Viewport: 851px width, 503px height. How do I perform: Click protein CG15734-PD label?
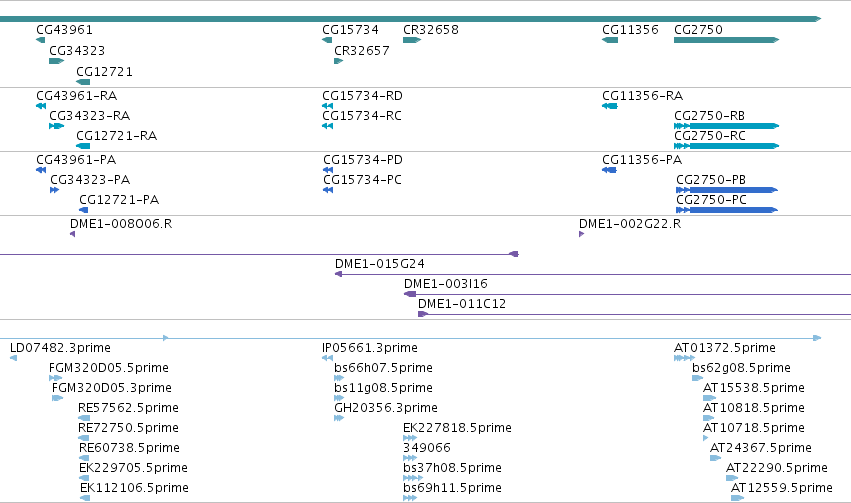(x=363, y=160)
